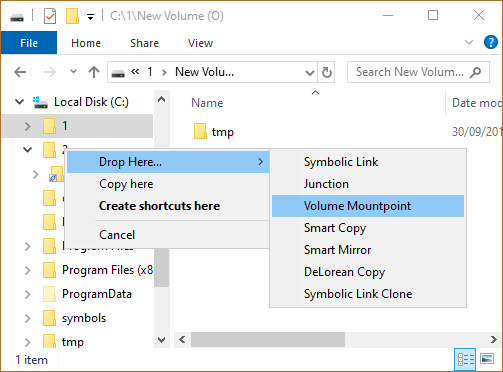Image resolution: width=503 pixels, height=372 pixels.
Task: Go back with the left arrow
Action: click(x=20, y=72)
